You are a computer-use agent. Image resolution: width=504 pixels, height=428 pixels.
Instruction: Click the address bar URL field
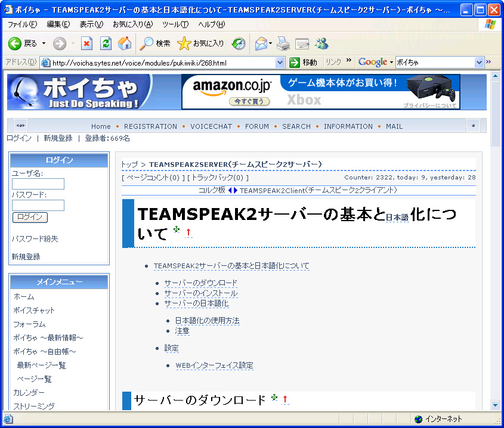click(x=163, y=63)
